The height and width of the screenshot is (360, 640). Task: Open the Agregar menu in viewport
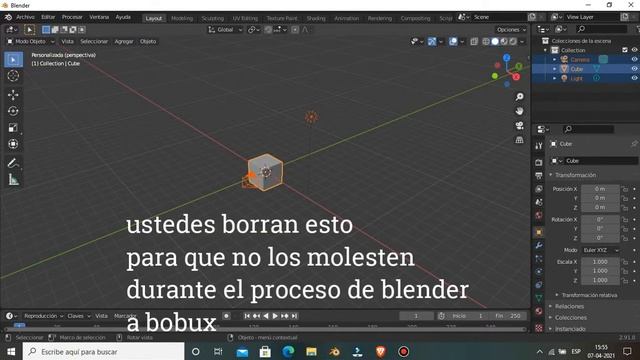[124, 41]
